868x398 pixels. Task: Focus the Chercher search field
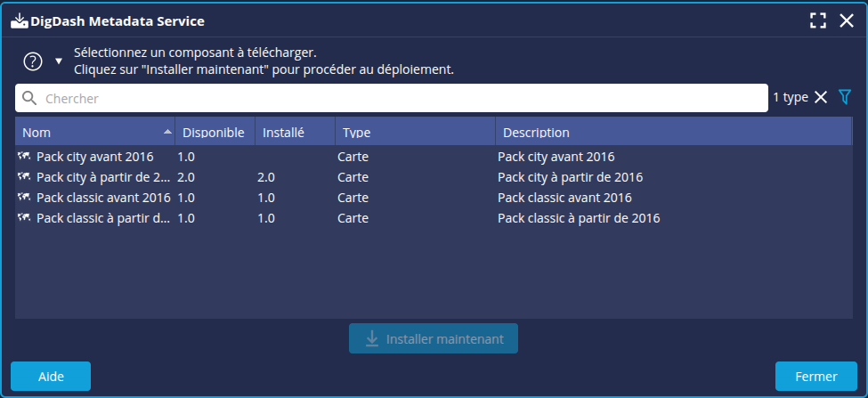401,98
